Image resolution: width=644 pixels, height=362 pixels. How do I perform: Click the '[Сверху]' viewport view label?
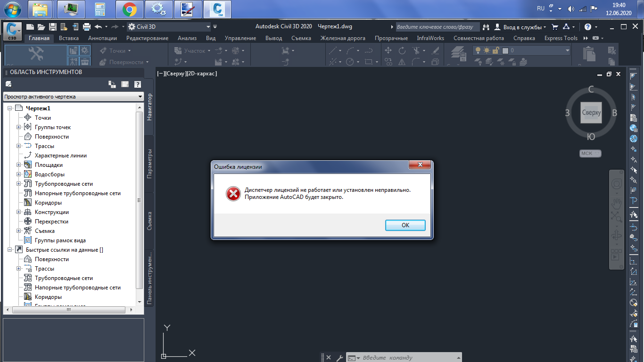[176, 74]
